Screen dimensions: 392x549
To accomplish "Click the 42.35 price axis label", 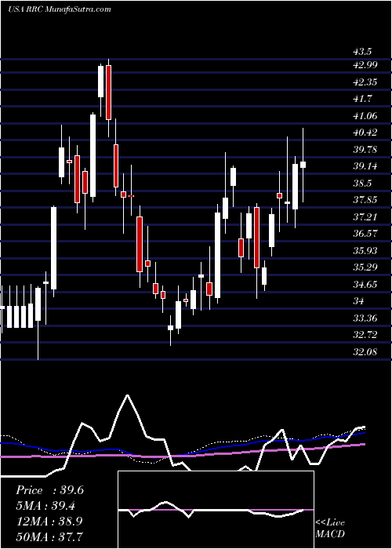I will pyautogui.click(x=365, y=82).
